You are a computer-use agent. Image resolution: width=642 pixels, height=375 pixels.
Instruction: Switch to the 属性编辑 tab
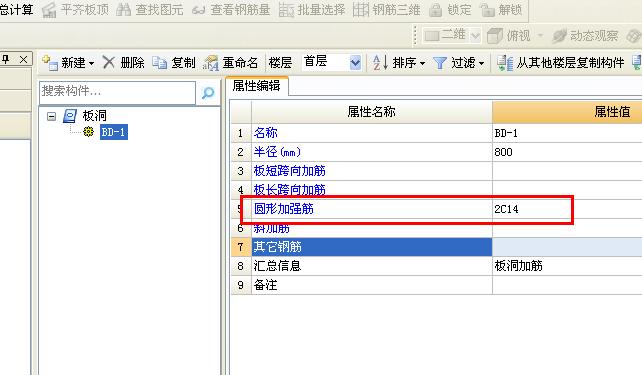pyautogui.click(x=257, y=86)
